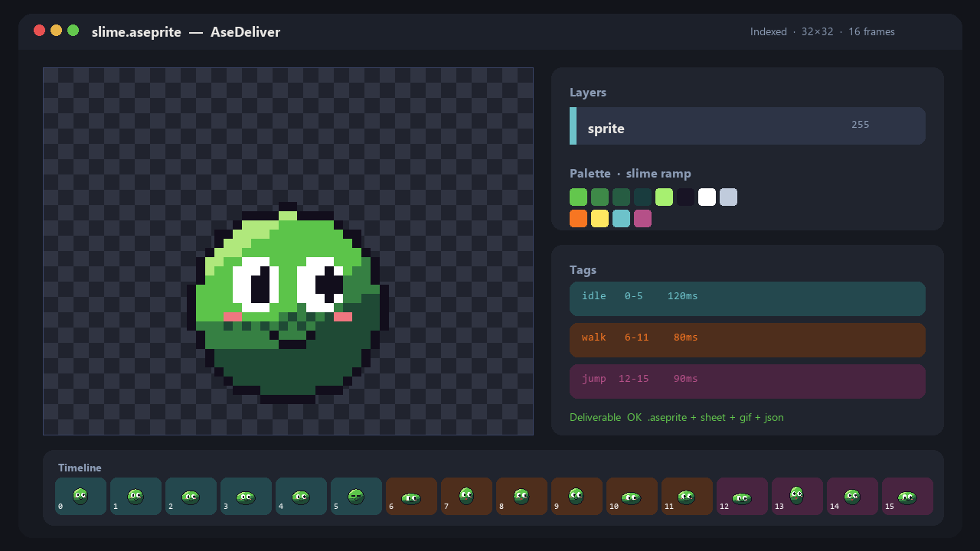Minimize the window with yellow button
This screenshot has height=551, width=980.
[x=57, y=31]
